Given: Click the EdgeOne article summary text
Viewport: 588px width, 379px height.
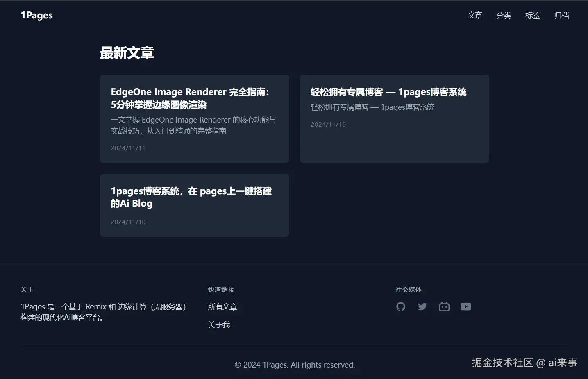Looking at the screenshot, I should click(x=193, y=125).
